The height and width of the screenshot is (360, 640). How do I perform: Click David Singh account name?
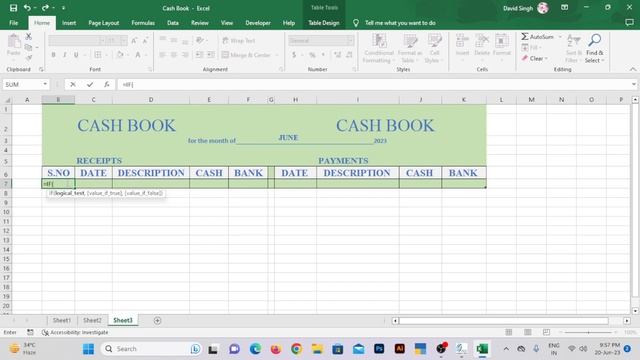(x=518, y=8)
